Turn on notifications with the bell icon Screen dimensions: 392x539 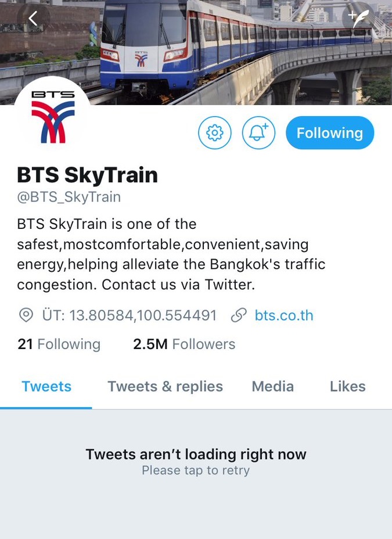point(258,132)
